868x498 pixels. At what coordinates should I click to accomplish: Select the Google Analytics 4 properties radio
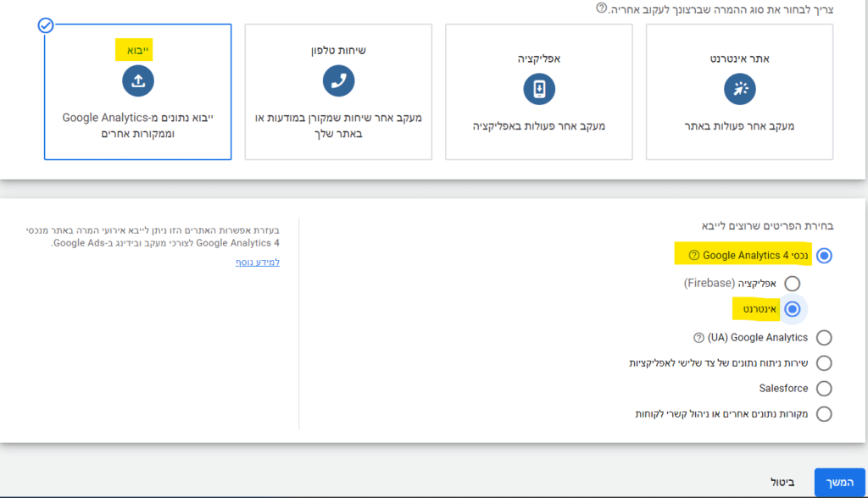click(824, 256)
